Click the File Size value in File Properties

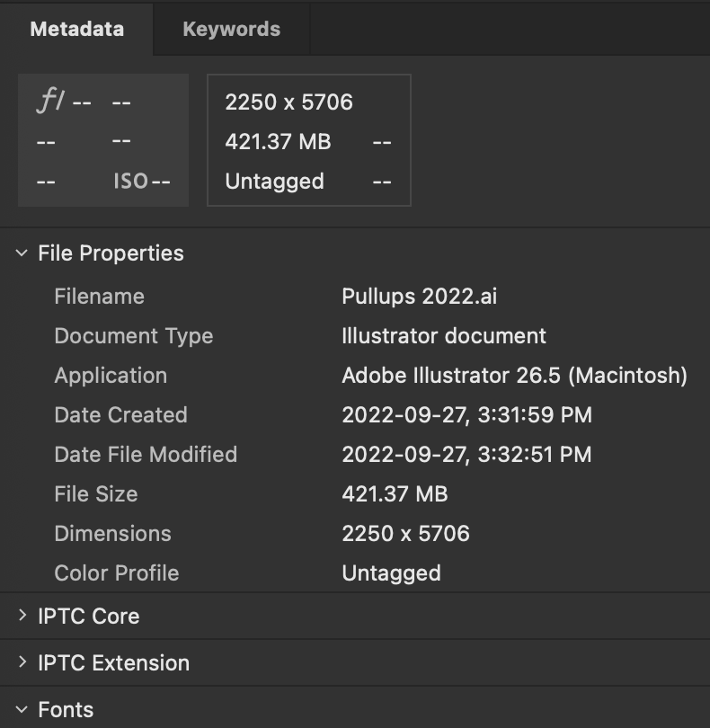[395, 494]
